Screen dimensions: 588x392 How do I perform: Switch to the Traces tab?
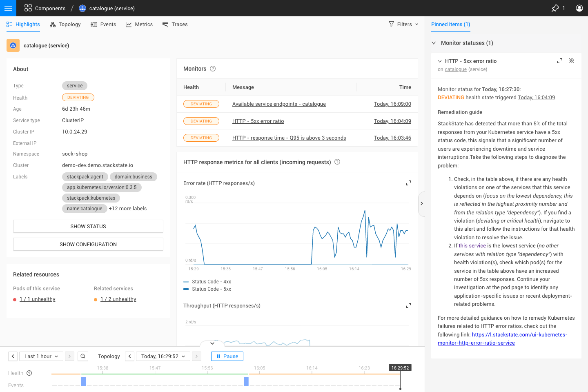pos(175,24)
